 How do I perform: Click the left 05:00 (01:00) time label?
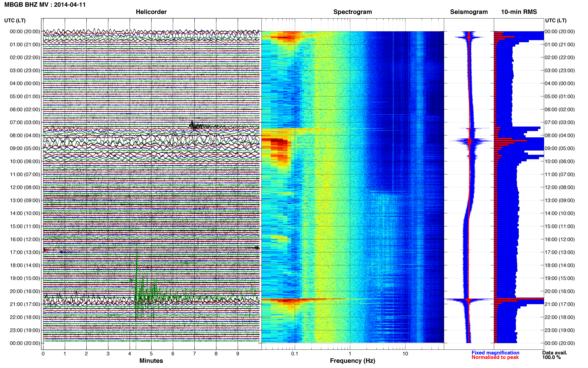[25, 96]
